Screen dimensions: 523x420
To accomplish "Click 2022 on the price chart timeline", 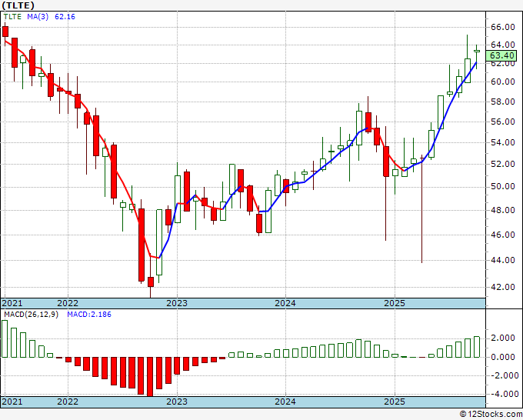I will (68, 303).
